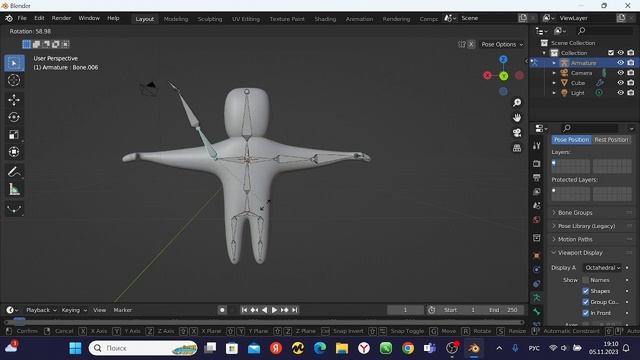
Task: Open the timeline View menu
Action: [99, 310]
